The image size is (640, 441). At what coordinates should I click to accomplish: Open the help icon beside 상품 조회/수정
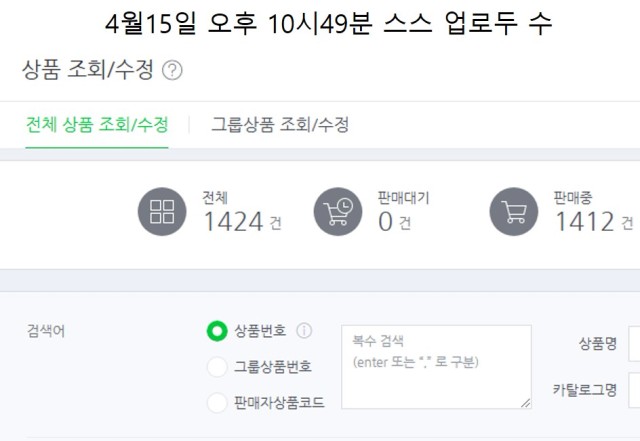172,70
